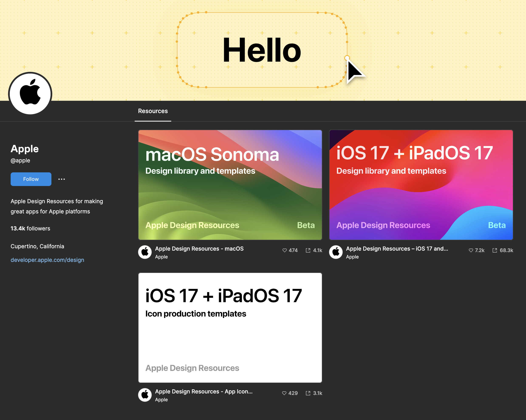Click Apple avatar beside iOS 17 and... title
Image resolution: width=526 pixels, height=420 pixels.
coord(336,252)
